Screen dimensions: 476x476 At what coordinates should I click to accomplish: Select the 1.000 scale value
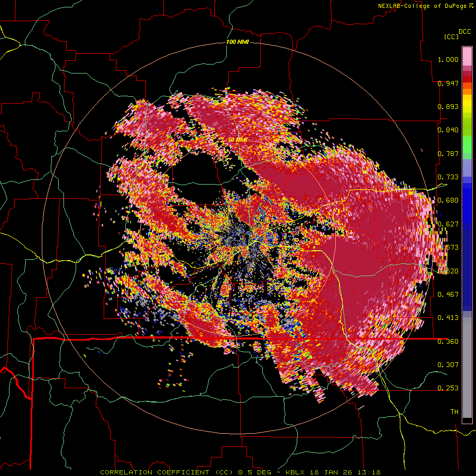(x=448, y=59)
